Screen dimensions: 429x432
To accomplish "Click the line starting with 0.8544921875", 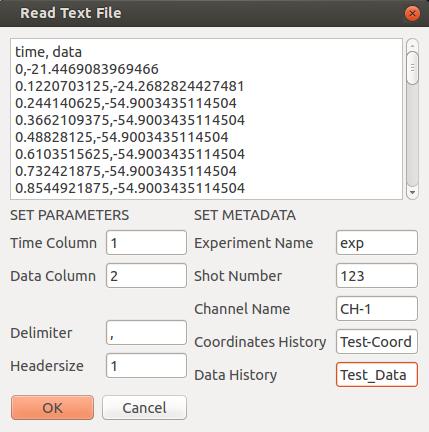I will click(x=130, y=188).
